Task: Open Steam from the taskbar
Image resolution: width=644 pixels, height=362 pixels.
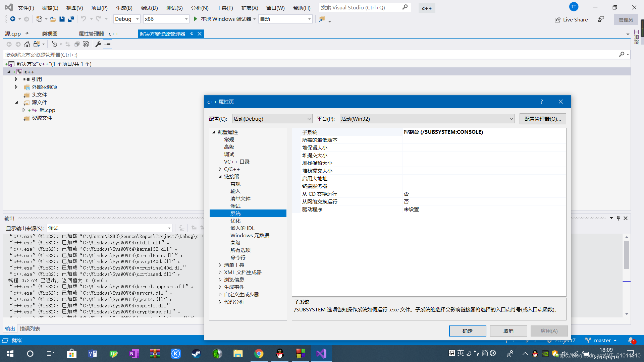Action: click(x=196, y=354)
